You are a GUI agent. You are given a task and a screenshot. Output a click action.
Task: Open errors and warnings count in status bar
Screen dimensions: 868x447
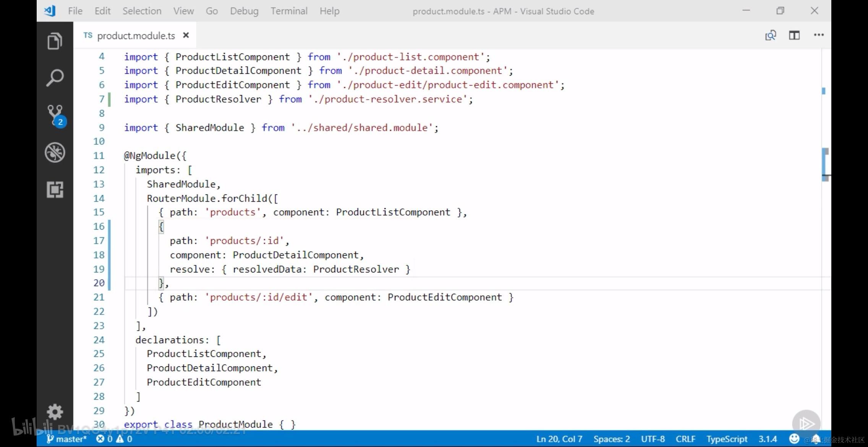(x=114, y=439)
